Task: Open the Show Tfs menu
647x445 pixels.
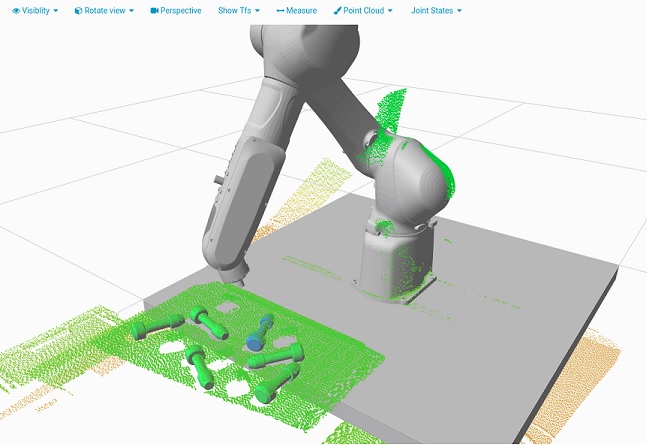Action: point(239,11)
